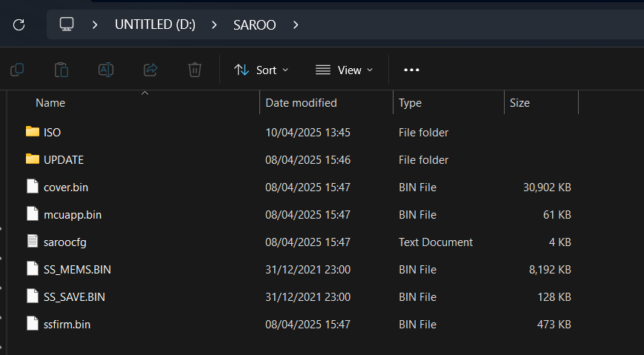Expand the chevron after UNTITLED (D:) breadcrumb
Screen dimensions: 644x355
[214, 24]
